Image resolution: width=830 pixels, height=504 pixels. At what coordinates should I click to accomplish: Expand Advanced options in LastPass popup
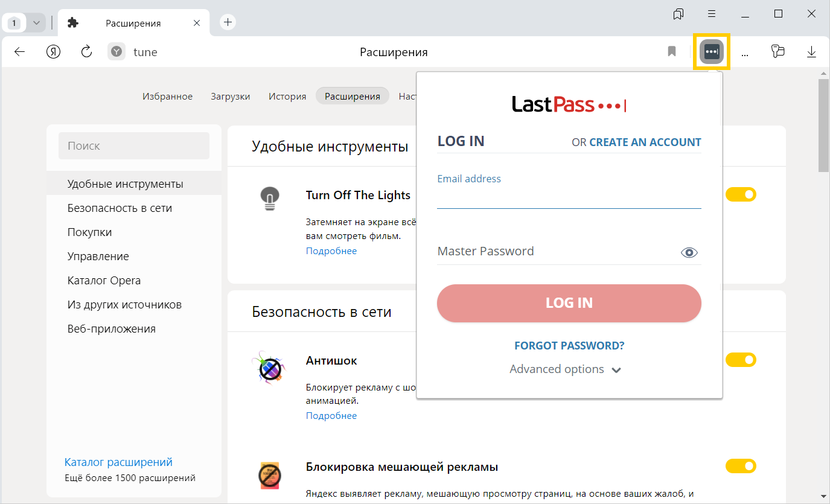565,369
